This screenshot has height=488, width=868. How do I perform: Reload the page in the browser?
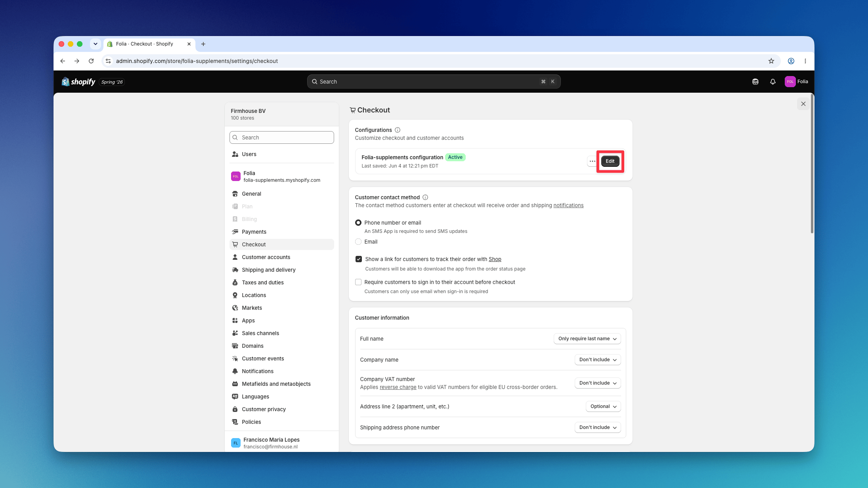coord(91,61)
